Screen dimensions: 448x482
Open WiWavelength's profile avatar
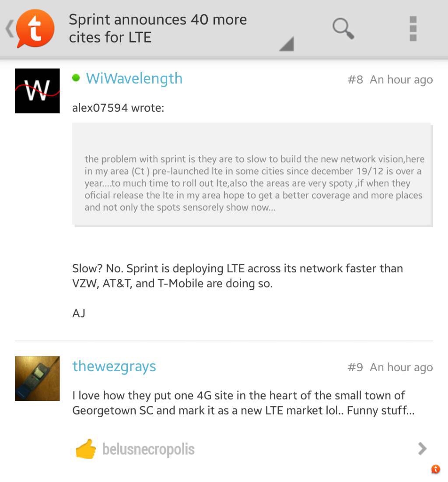pos(37,91)
